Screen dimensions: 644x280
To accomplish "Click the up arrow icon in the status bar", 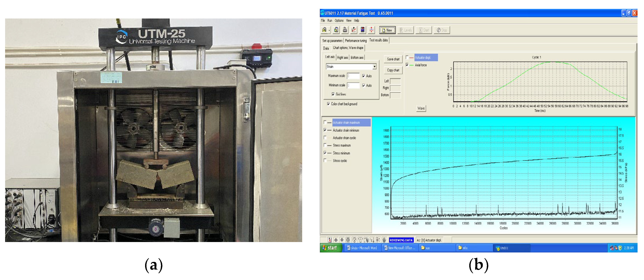I will click(336, 240).
